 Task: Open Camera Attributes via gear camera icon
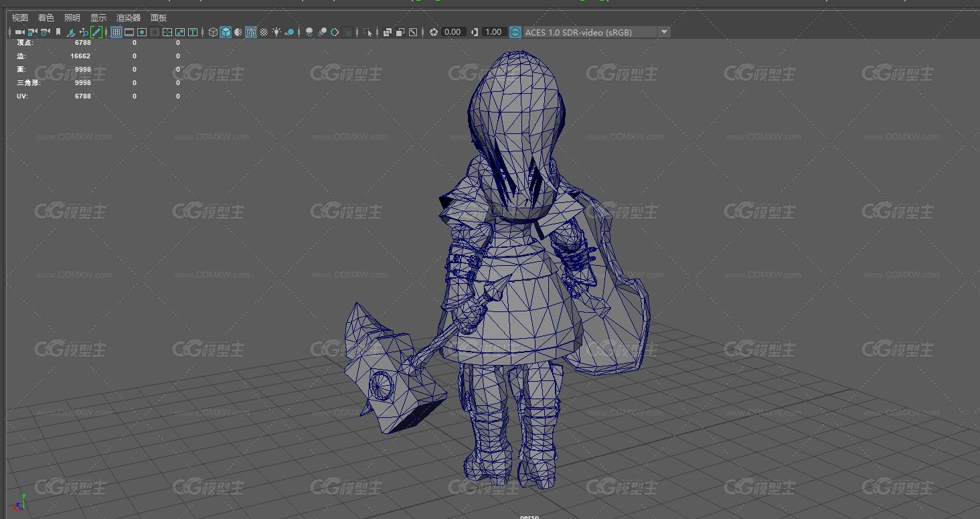[45, 32]
